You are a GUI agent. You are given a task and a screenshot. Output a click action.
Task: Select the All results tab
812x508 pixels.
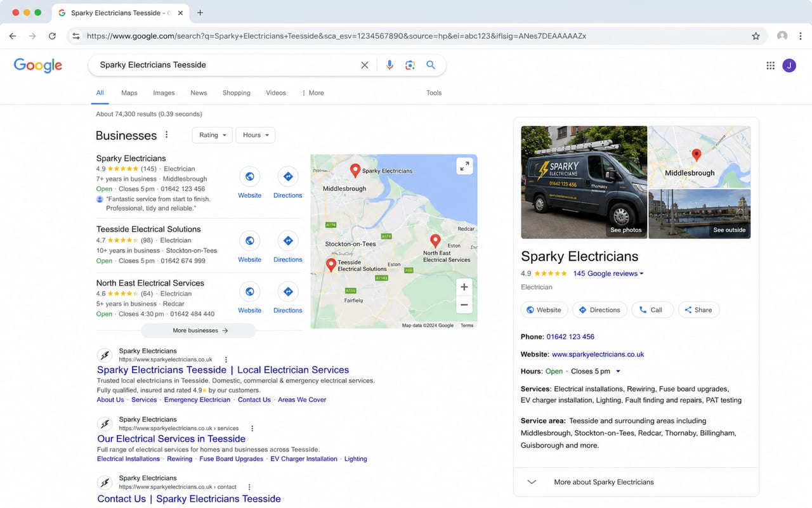coord(100,93)
